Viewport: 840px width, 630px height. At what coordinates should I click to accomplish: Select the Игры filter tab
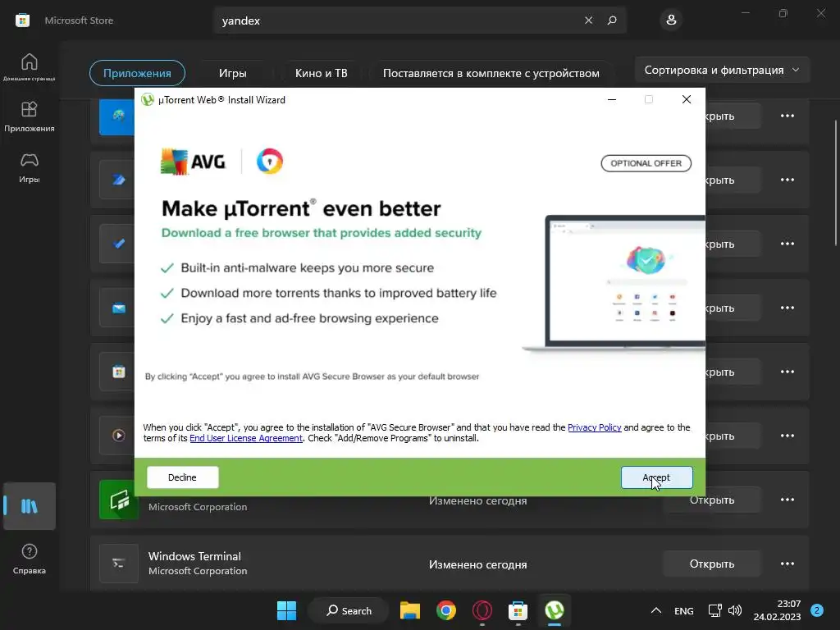click(232, 73)
